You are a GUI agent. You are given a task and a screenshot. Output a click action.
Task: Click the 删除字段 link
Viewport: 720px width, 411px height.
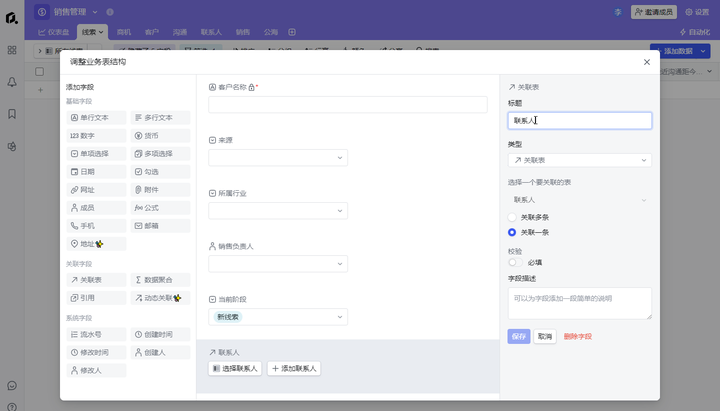pos(578,337)
